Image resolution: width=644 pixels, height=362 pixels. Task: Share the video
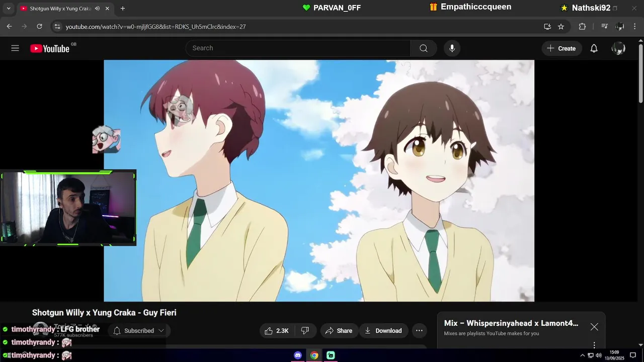tap(338, 330)
